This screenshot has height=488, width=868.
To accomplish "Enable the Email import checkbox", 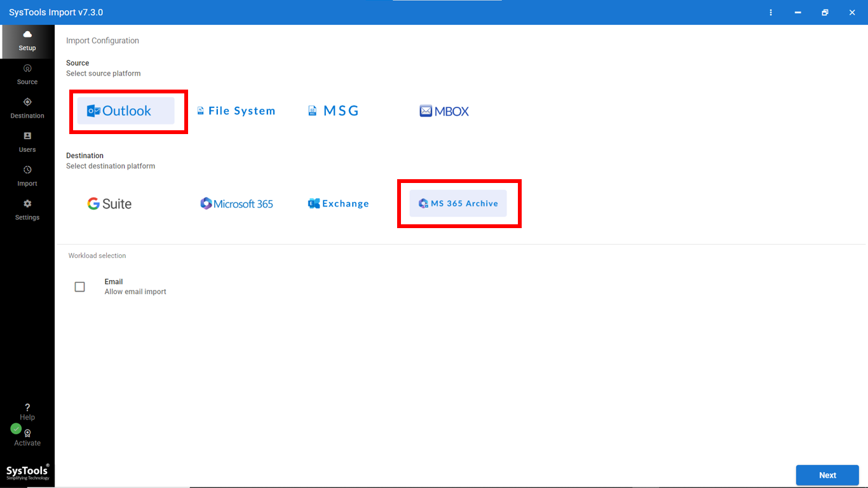I will (x=79, y=287).
